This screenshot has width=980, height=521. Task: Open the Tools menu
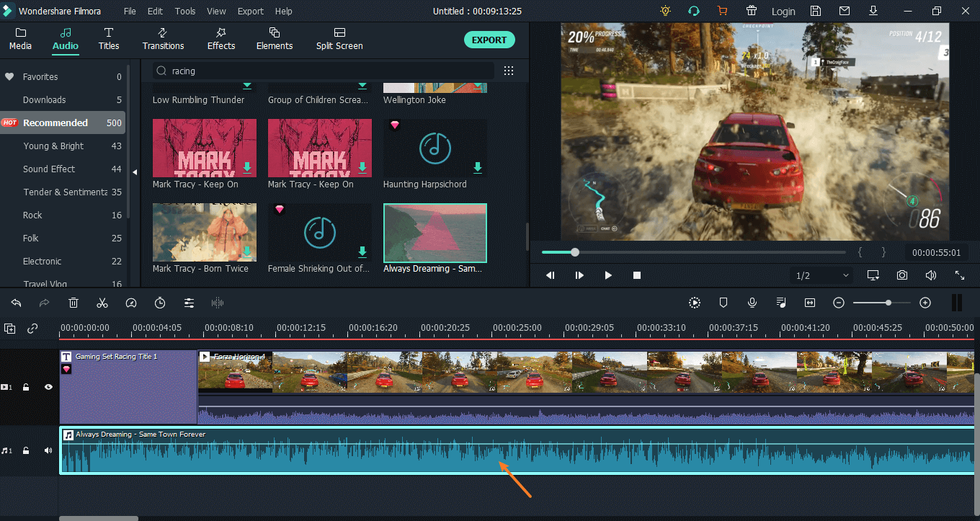[x=185, y=11]
